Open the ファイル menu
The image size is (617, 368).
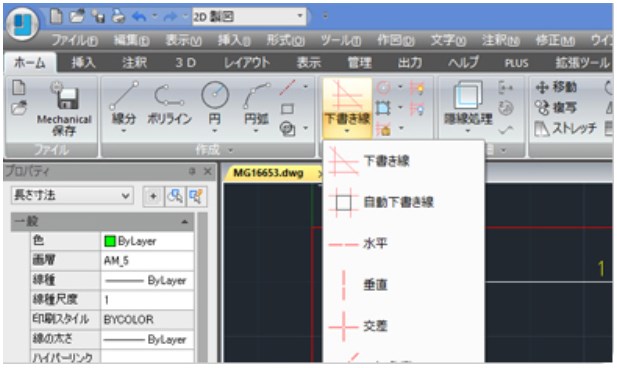point(75,40)
